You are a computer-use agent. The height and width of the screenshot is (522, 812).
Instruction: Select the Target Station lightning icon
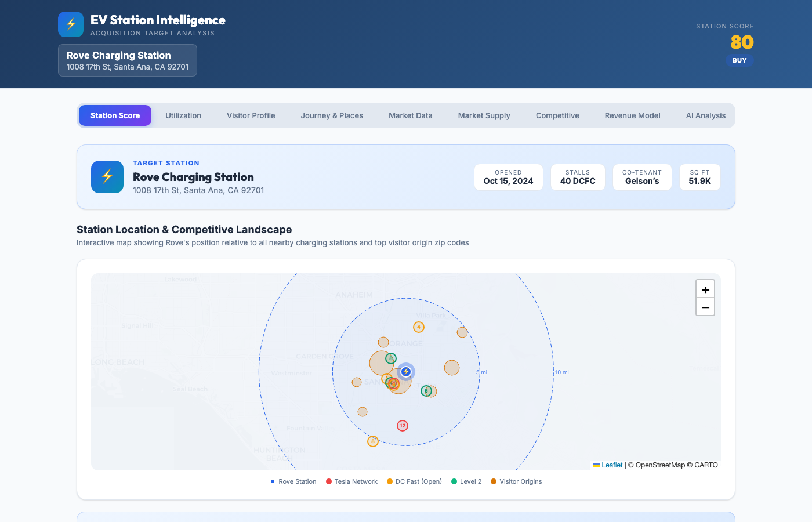107,177
